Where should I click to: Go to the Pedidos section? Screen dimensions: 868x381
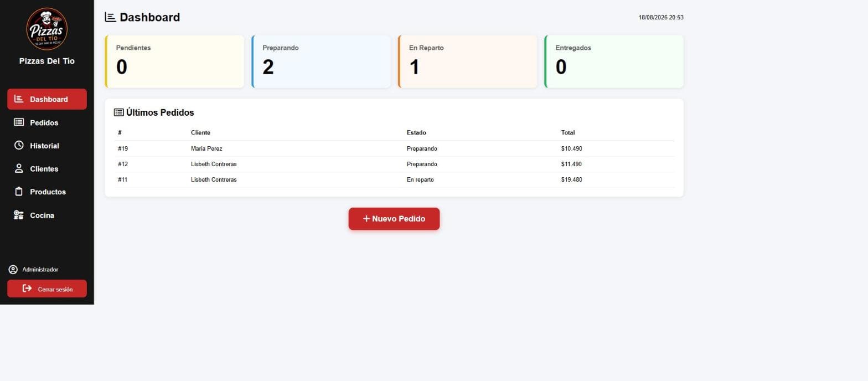pos(47,122)
